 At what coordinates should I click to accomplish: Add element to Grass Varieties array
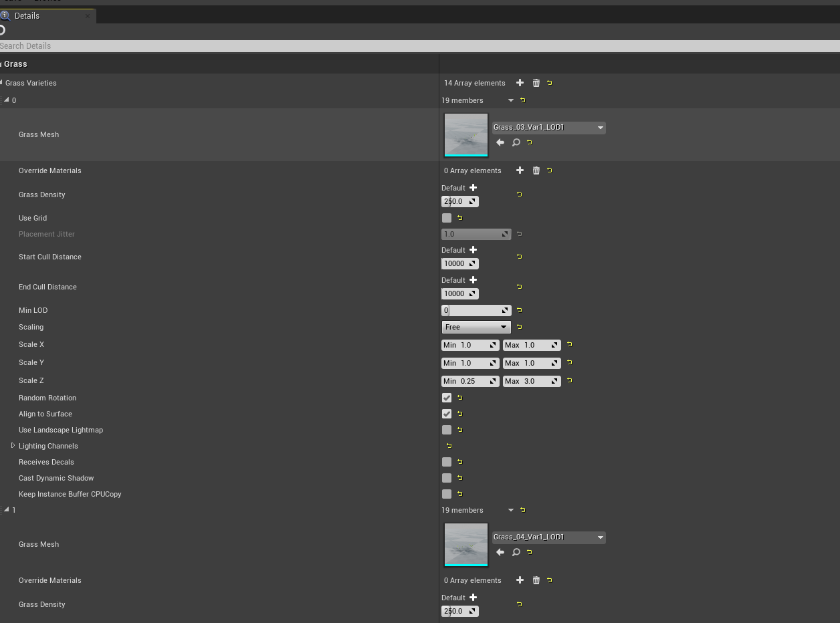(520, 83)
